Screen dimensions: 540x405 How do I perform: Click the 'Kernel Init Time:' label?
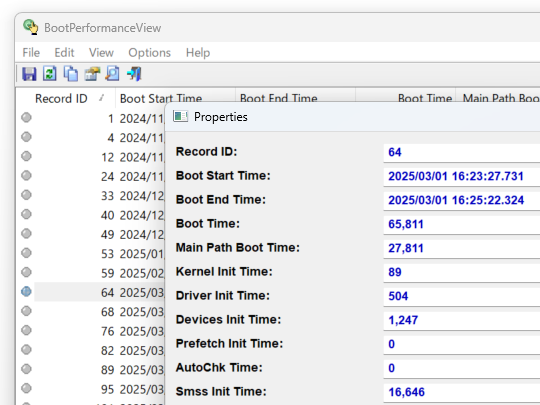click(224, 271)
